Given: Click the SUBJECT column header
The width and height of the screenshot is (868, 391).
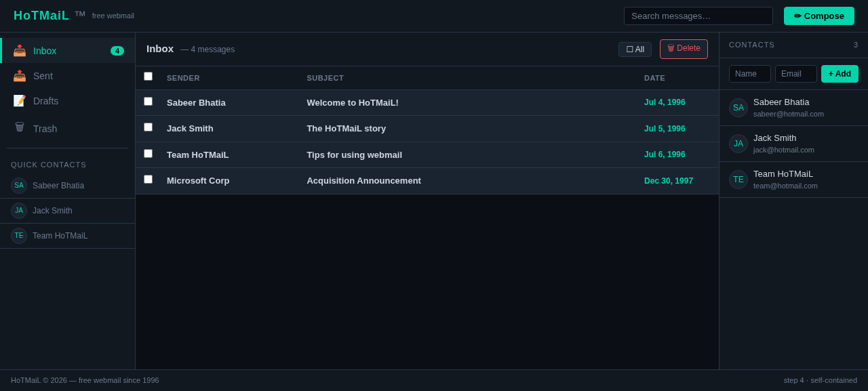Looking at the screenshot, I should pos(325,78).
